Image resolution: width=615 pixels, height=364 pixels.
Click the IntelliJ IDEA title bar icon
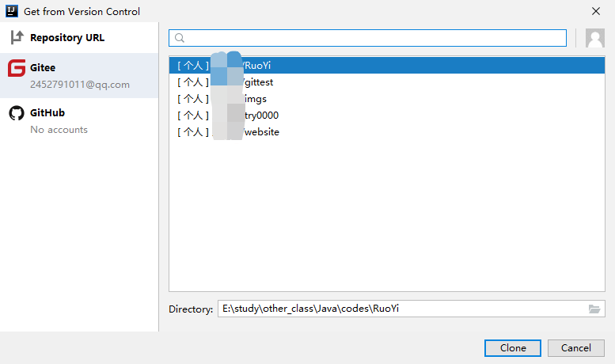coord(12,11)
